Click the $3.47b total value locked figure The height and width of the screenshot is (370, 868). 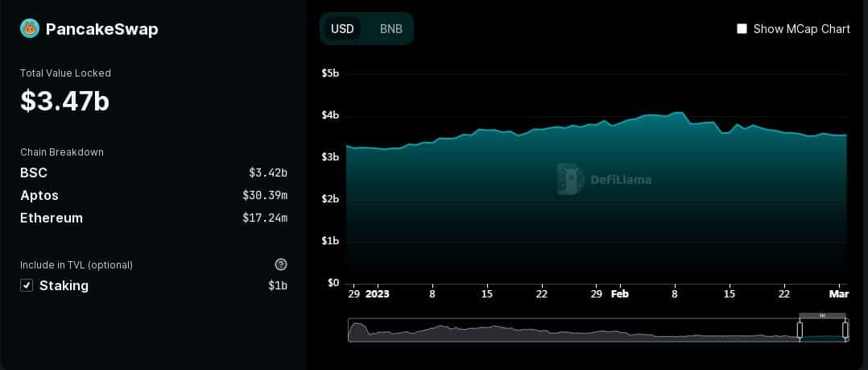(64, 102)
